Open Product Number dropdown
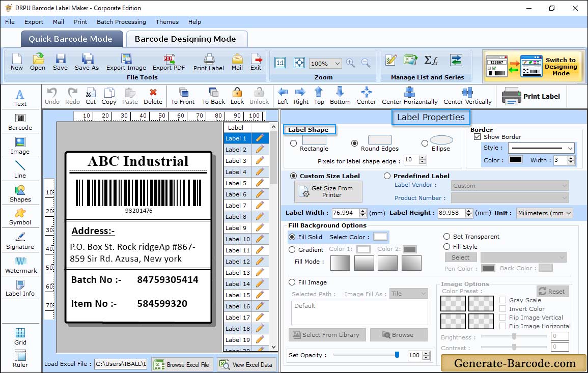The height and width of the screenshot is (373, 588). (510, 198)
